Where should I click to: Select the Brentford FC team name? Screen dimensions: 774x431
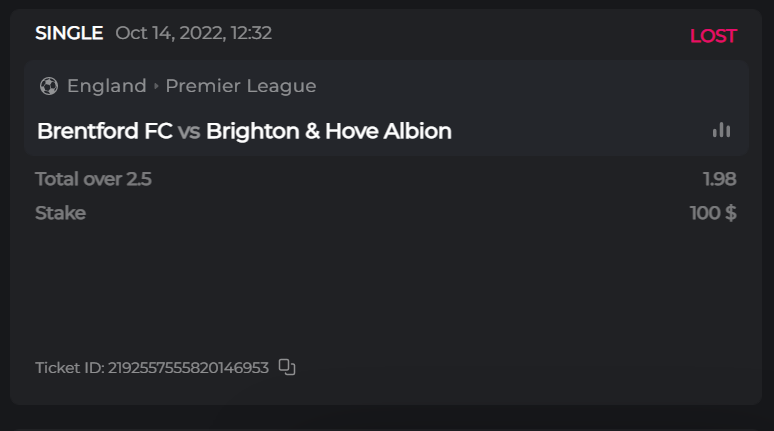104,131
